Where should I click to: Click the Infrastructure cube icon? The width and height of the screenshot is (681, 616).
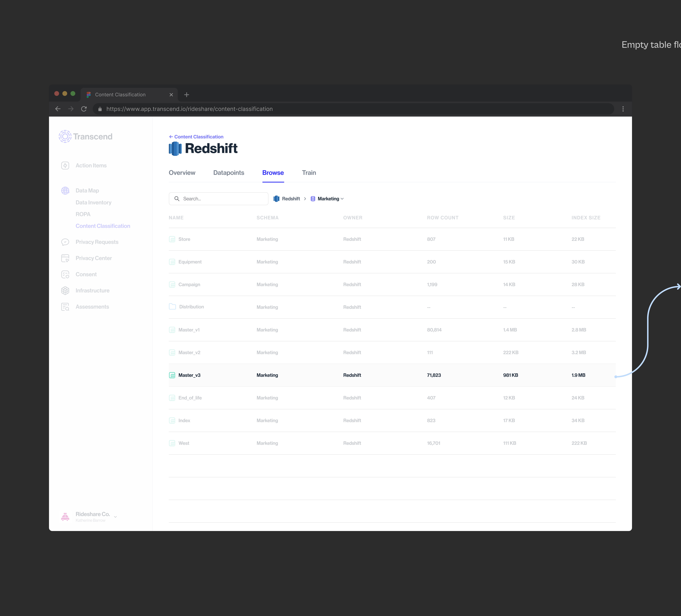(65, 290)
